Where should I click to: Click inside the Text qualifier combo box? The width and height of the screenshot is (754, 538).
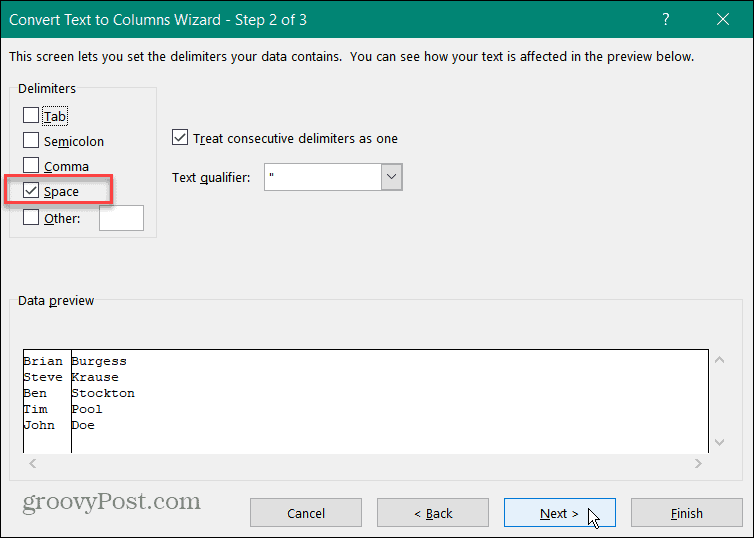click(323, 177)
